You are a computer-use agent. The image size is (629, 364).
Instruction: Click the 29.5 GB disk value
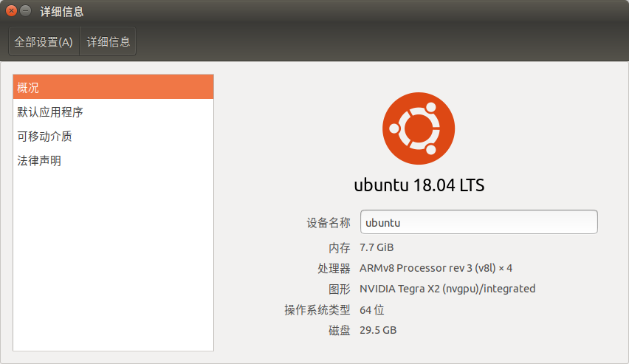[x=378, y=330]
